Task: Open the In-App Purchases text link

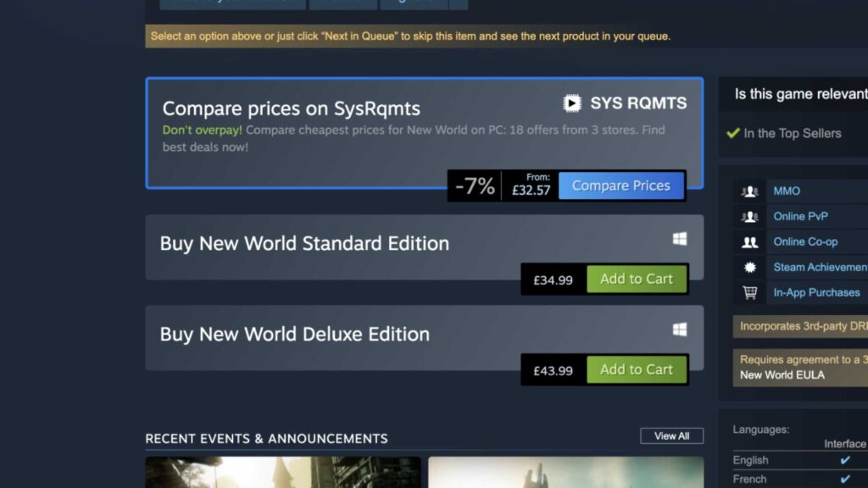Action: pos(816,293)
